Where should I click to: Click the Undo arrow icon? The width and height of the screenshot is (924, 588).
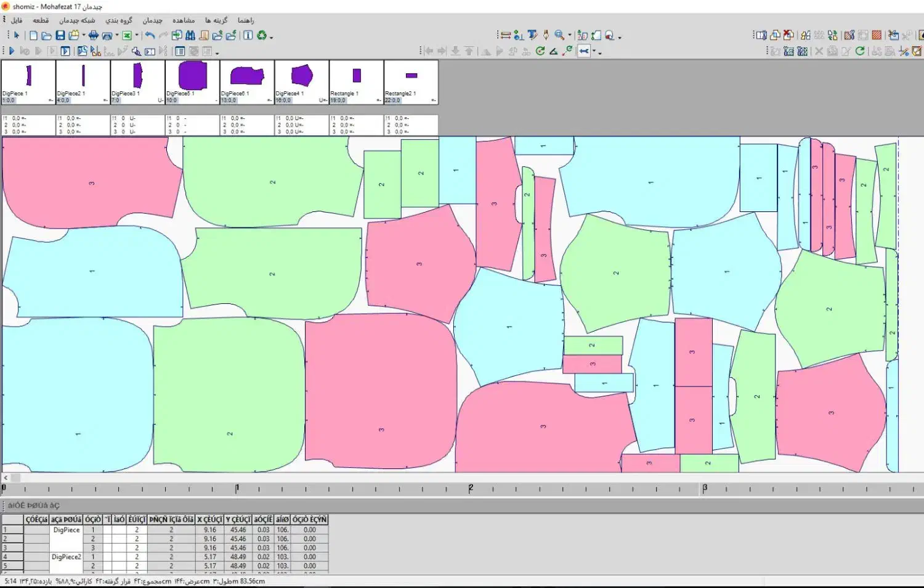pos(150,36)
